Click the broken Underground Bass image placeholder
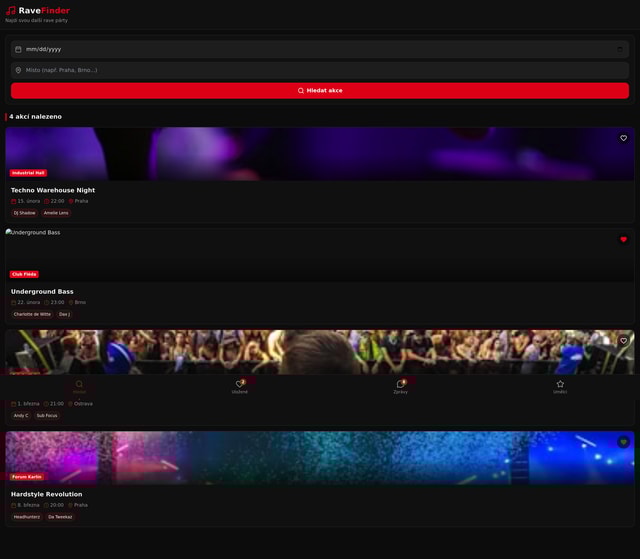The image size is (640, 559). (x=320, y=255)
